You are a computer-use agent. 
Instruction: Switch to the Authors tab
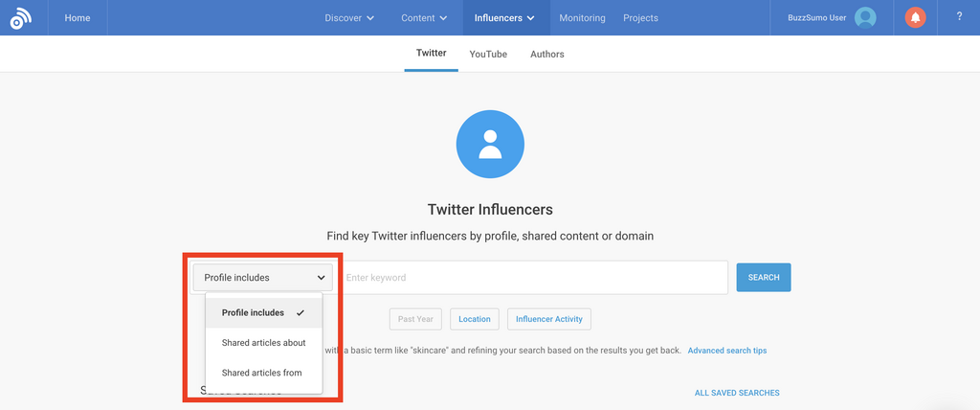point(547,55)
